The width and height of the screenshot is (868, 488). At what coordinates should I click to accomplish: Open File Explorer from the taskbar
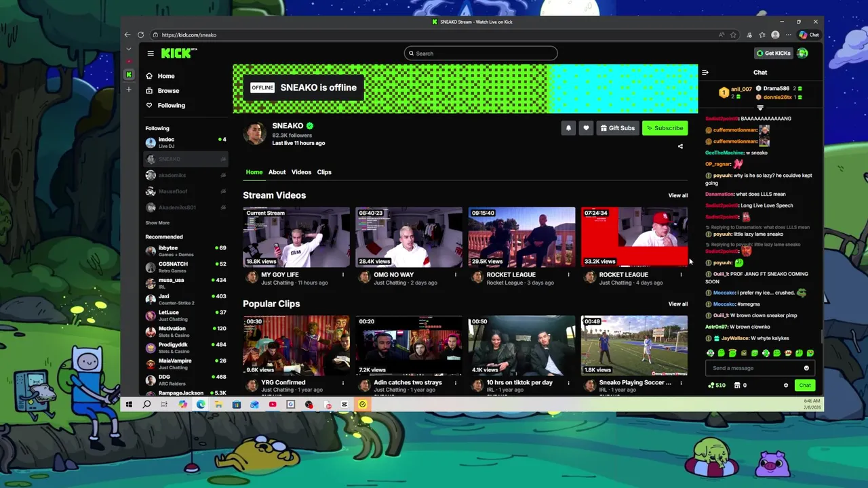click(218, 405)
